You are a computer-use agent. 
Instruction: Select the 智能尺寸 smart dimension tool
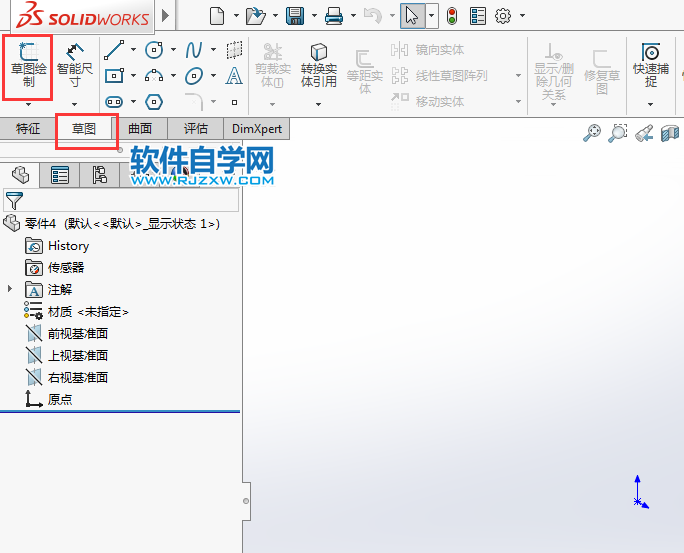(75, 64)
